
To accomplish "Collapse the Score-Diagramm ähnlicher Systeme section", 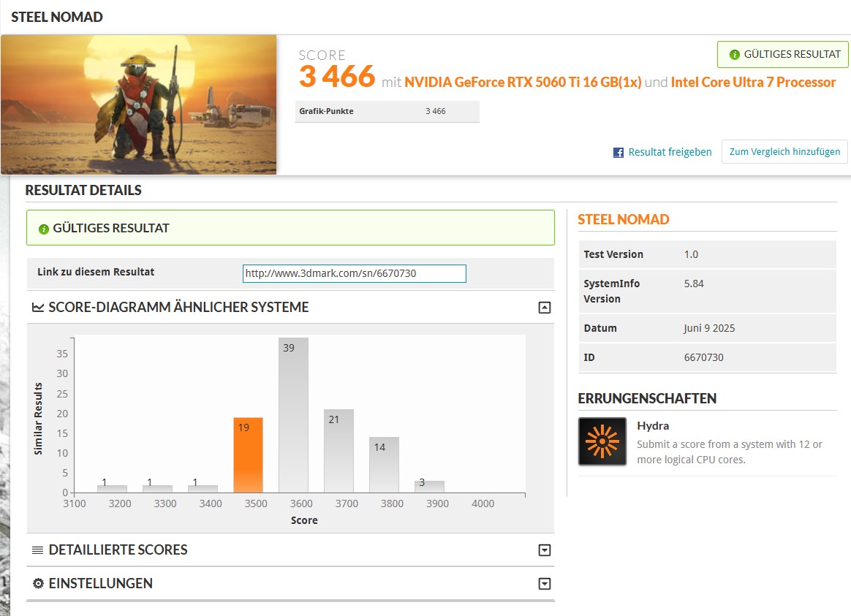I will [544, 308].
